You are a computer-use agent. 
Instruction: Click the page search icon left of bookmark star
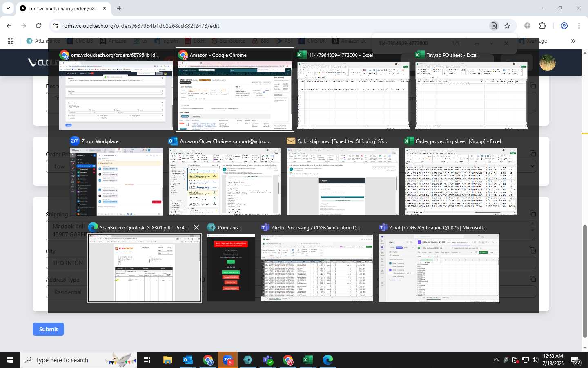[494, 26]
